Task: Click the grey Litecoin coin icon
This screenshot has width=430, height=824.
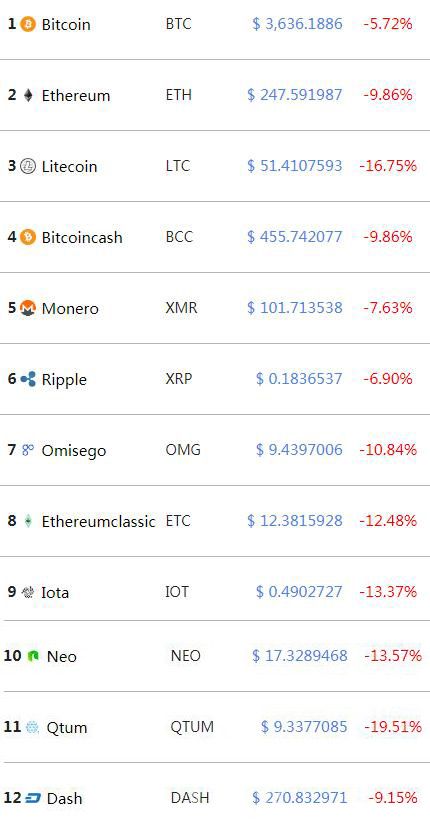Action: click(x=28, y=166)
